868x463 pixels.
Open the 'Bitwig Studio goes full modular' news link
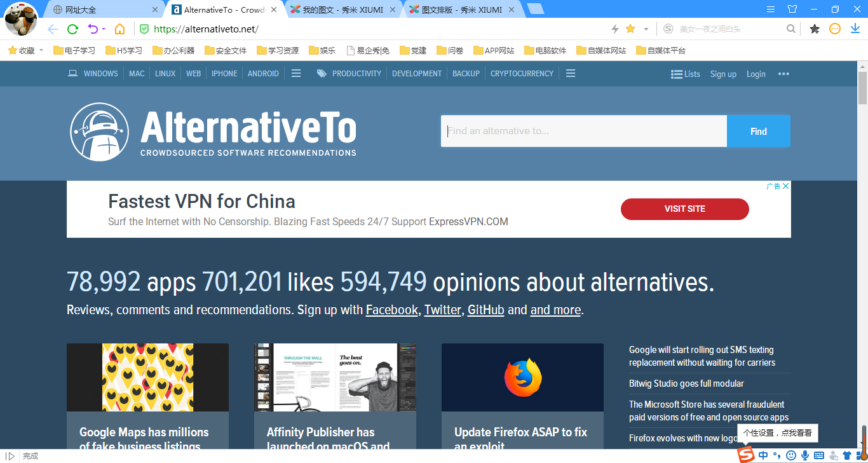686,384
